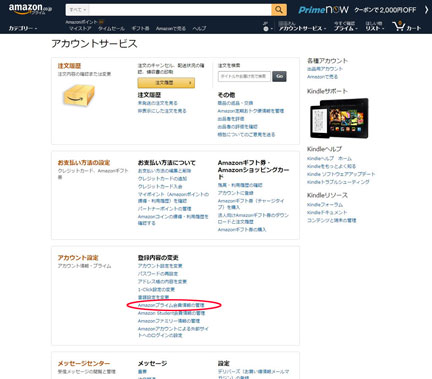Open the Amazonファミリー情報の管理 link
The height and width of the screenshot is (379, 432).
click(x=169, y=321)
